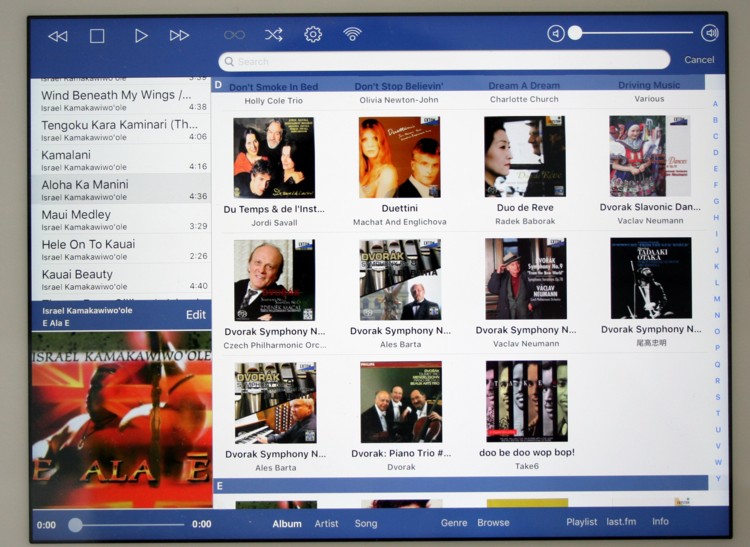This screenshot has width=750, height=547.
Task: Click the E section header bar
Action: pyautogui.click(x=461, y=485)
